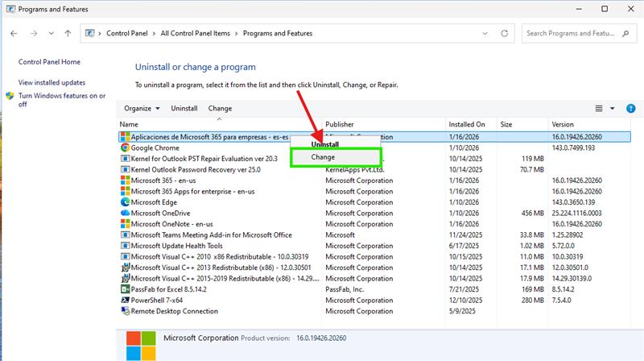The image size is (644, 361).
Task: Choose Uninstall from the context menu
Action: (325, 144)
